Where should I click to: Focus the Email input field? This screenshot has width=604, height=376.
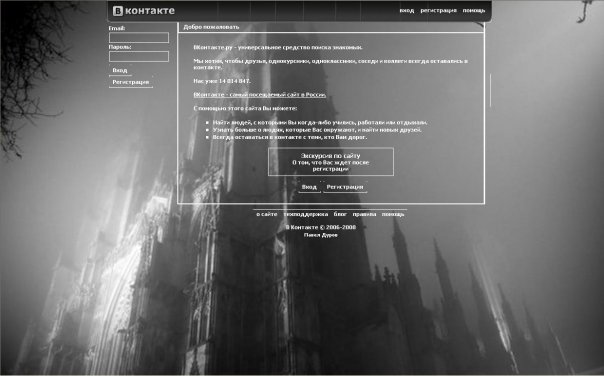point(139,37)
